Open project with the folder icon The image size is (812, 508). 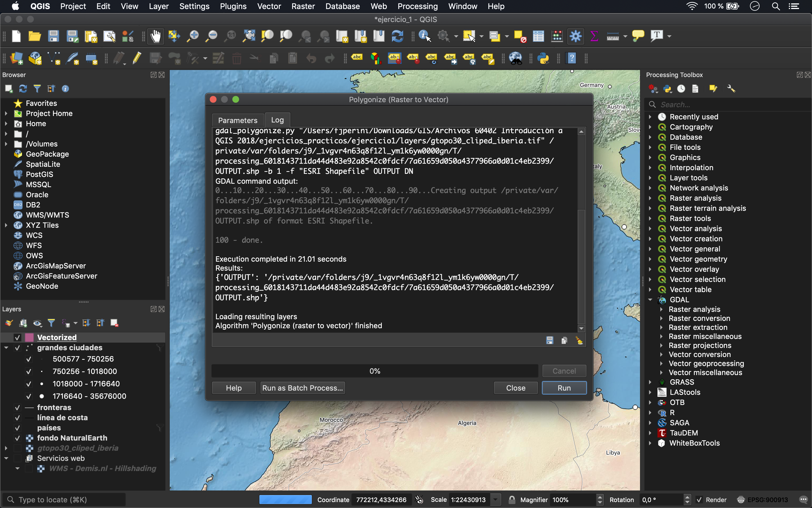pyautogui.click(x=35, y=36)
